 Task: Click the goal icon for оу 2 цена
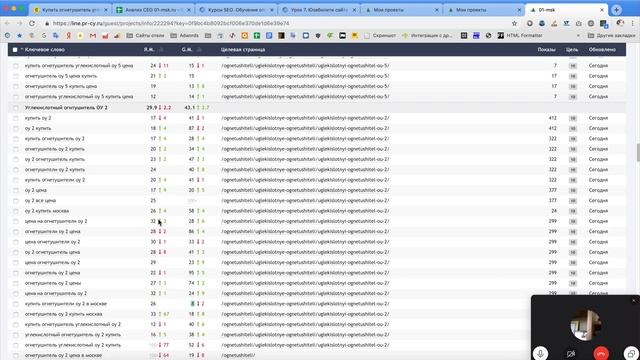[x=573, y=190]
